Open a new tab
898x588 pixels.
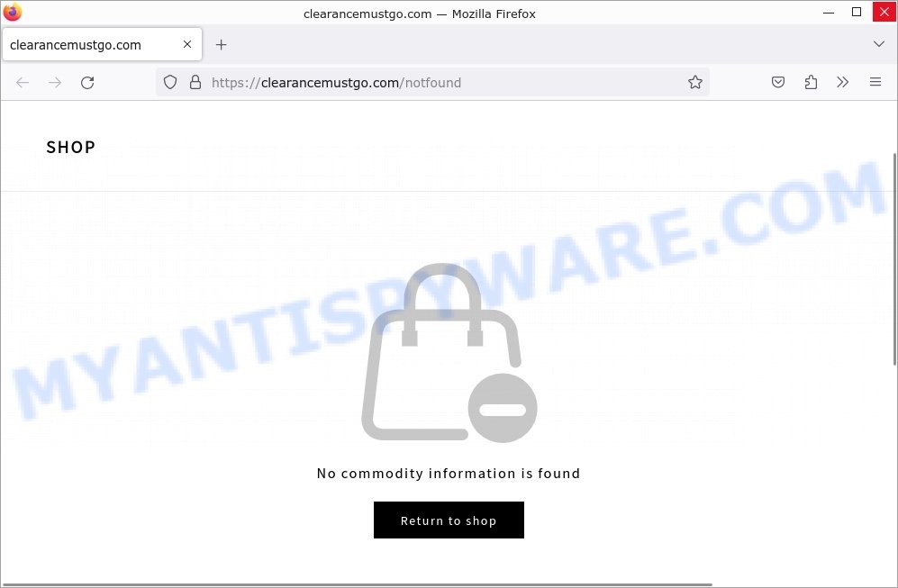(x=221, y=44)
